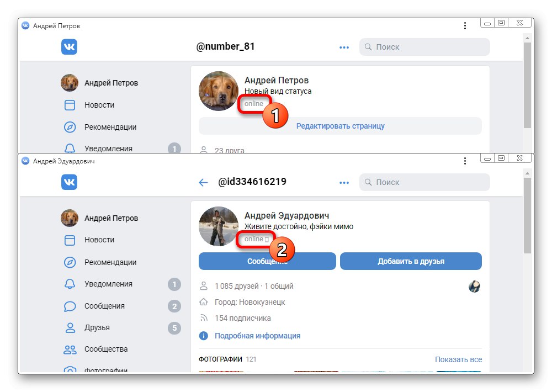
Task: Click 154 подписчика text
Action: click(x=242, y=318)
